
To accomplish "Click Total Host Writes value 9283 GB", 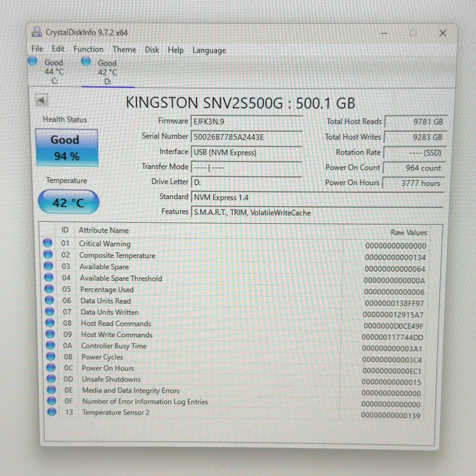I will click(x=415, y=137).
